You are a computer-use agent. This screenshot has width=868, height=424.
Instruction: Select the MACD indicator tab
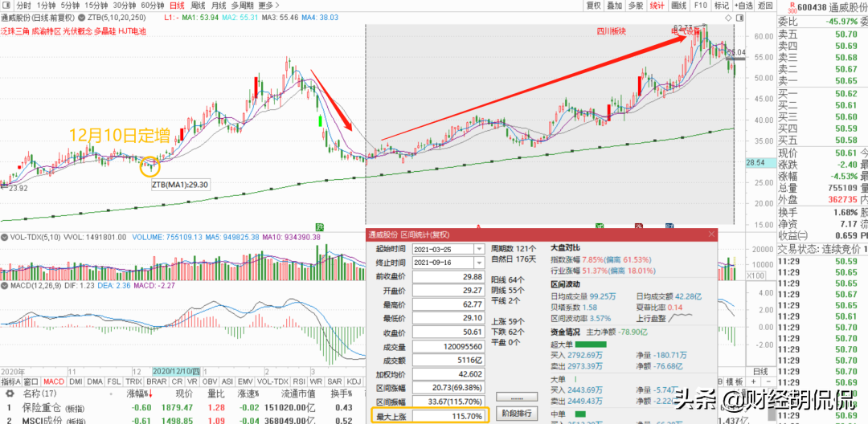pyautogui.click(x=55, y=381)
